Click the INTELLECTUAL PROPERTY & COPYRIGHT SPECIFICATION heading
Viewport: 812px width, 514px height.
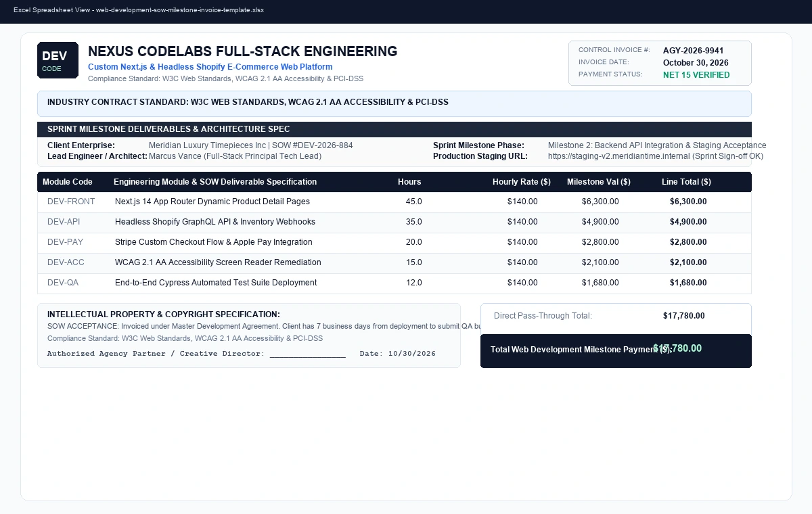(x=164, y=314)
